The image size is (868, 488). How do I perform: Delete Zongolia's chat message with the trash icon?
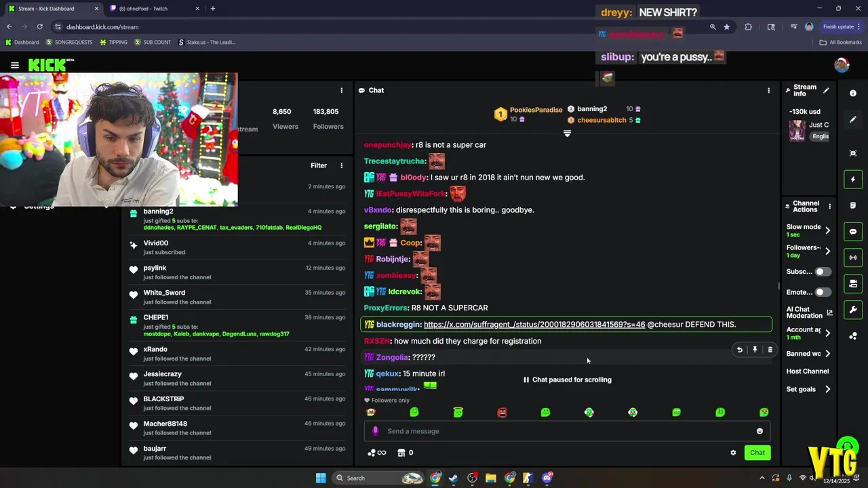point(770,350)
